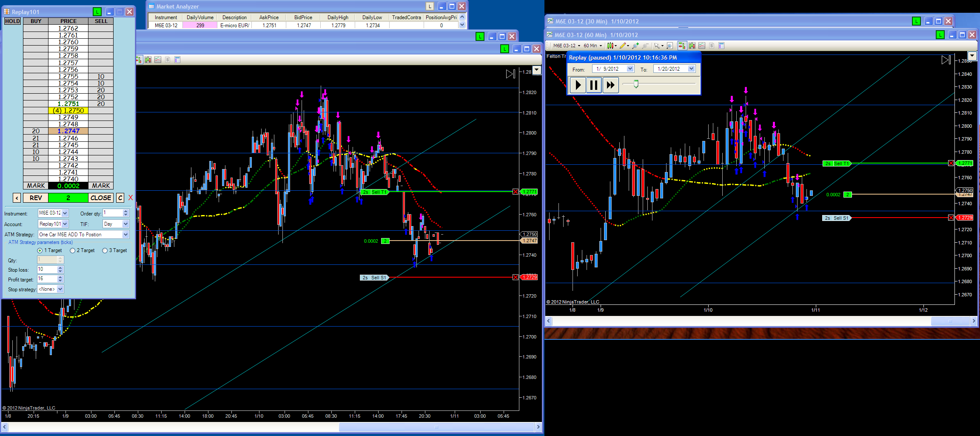The width and height of the screenshot is (980, 436).
Task: Click the fast forward button in Replay control
Action: point(610,85)
